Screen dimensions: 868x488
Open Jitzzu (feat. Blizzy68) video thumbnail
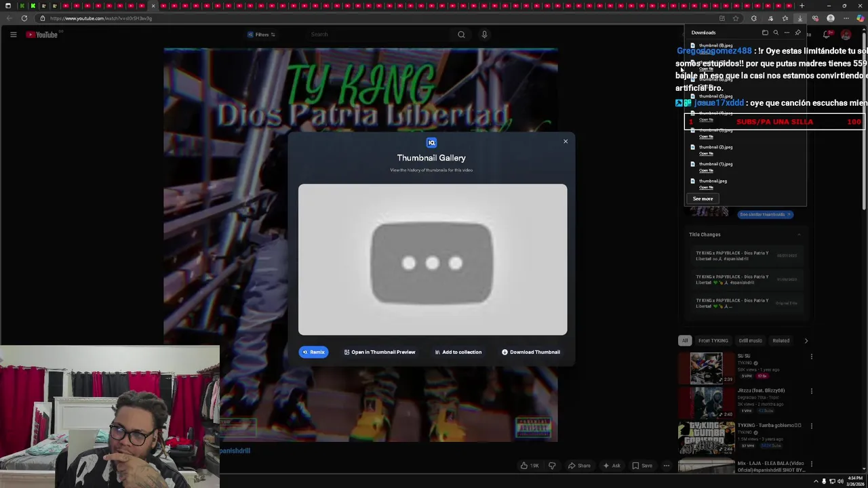tap(706, 403)
